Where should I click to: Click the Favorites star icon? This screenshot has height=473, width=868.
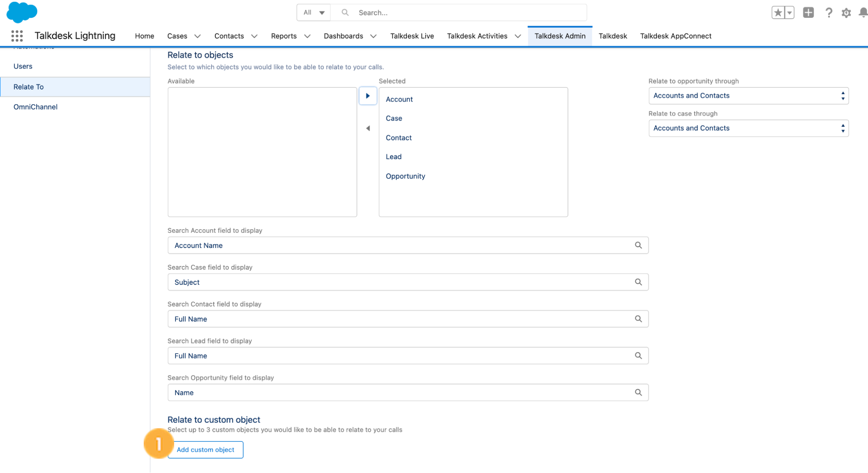778,13
